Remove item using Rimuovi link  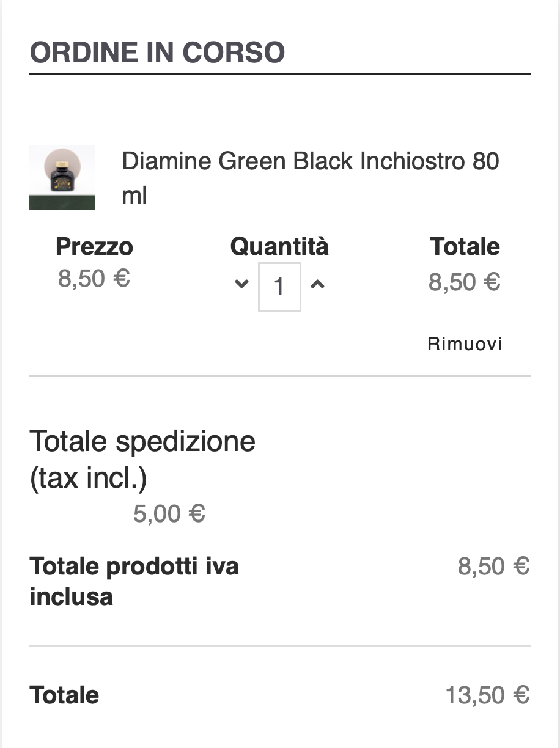tap(465, 344)
